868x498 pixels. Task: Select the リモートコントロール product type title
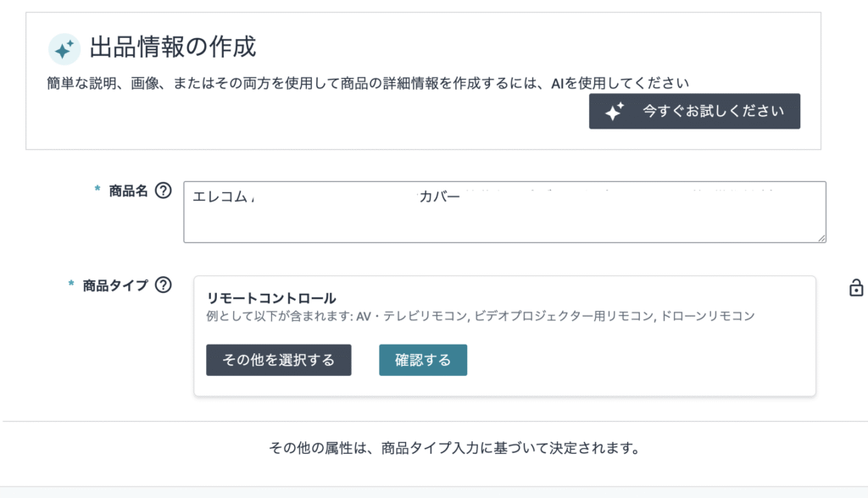coord(271,298)
